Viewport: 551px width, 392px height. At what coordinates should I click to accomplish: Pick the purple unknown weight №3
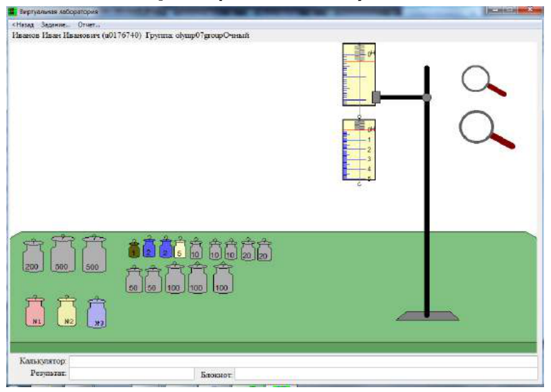tap(97, 312)
